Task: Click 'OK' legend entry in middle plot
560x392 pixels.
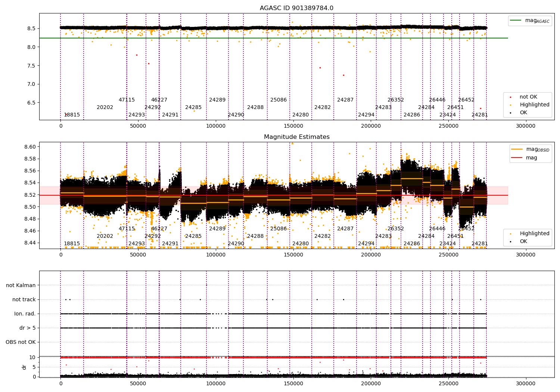Action: pos(523,241)
